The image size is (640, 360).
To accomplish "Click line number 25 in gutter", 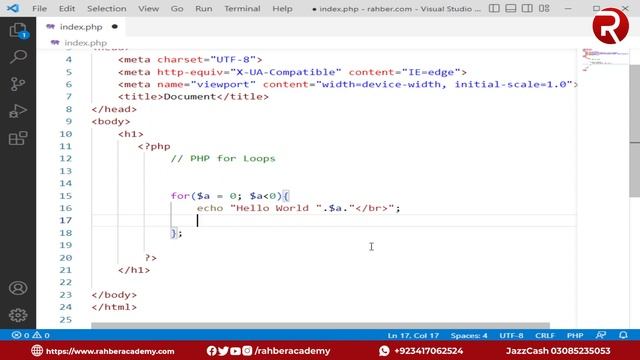I will click(x=65, y=320).
